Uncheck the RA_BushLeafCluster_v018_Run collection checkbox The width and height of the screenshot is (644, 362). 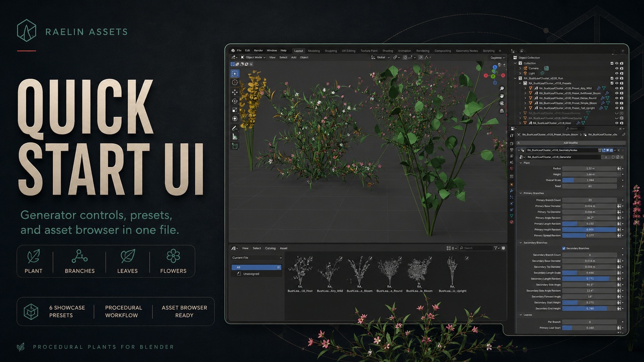[x=612, y=78]
